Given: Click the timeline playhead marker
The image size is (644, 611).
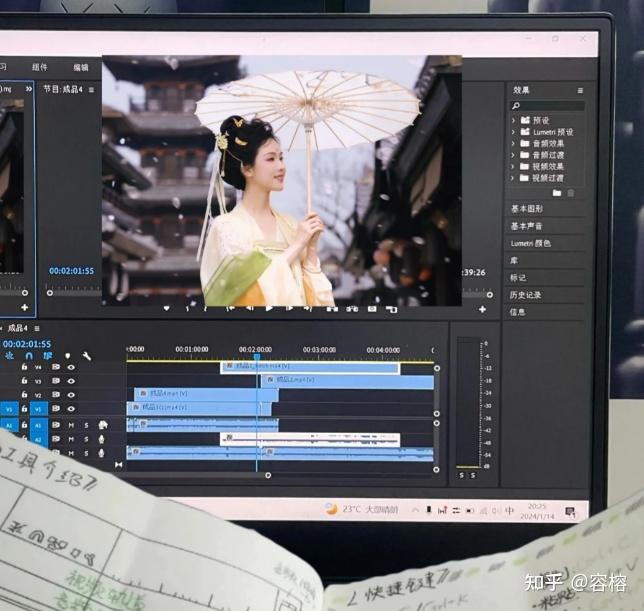Looking at the screenshot, I should (x=257, y=357).
